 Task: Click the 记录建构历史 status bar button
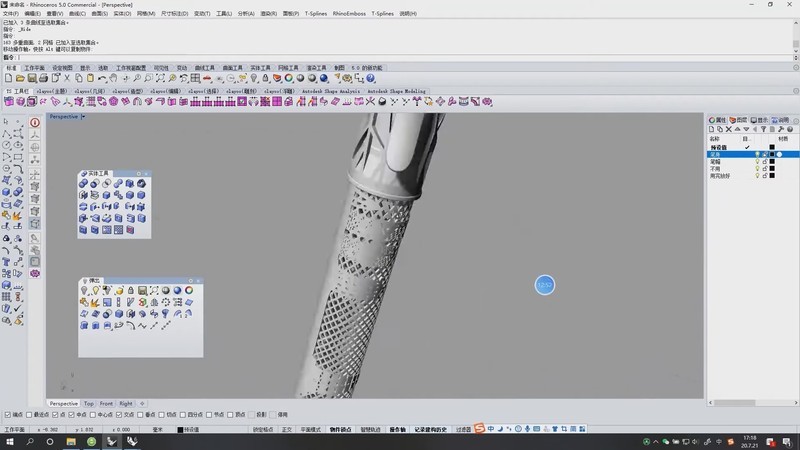point(432,429)
